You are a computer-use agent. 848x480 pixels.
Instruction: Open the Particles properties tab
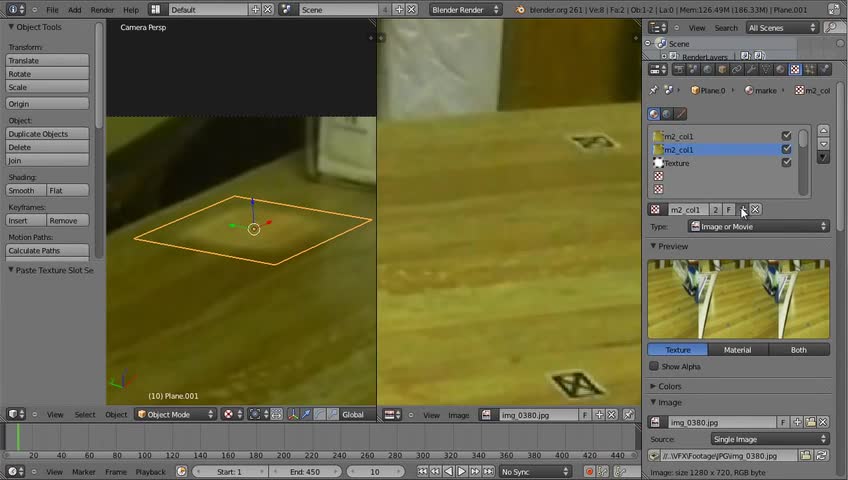click(x=810, y=69)
